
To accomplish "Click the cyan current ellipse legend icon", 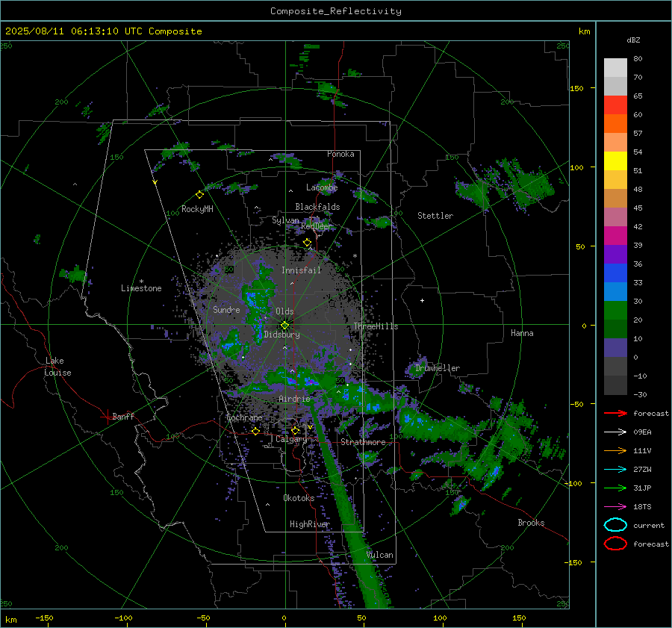I will point(615,525).
